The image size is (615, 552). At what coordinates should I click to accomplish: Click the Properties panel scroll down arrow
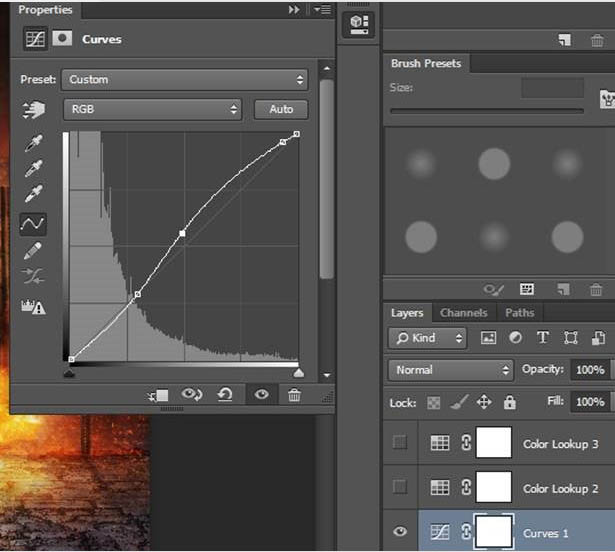pyautogui.click(x=326, y=375)
